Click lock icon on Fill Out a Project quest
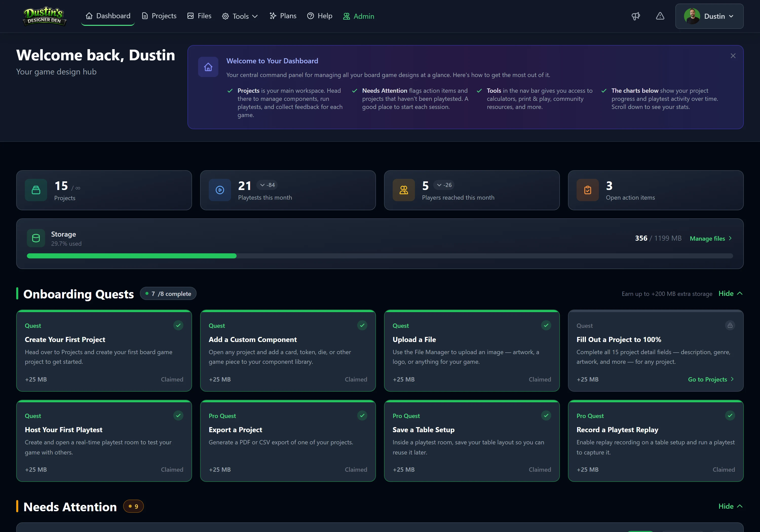Screen dimensions: 760x532 [730, 325]
